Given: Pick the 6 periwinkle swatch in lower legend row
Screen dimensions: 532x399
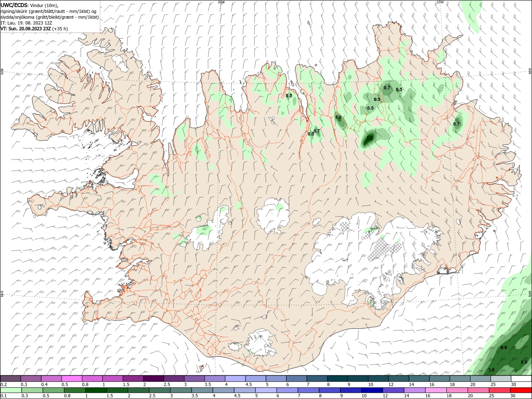Looking at the screenshot, I should 287,390.
